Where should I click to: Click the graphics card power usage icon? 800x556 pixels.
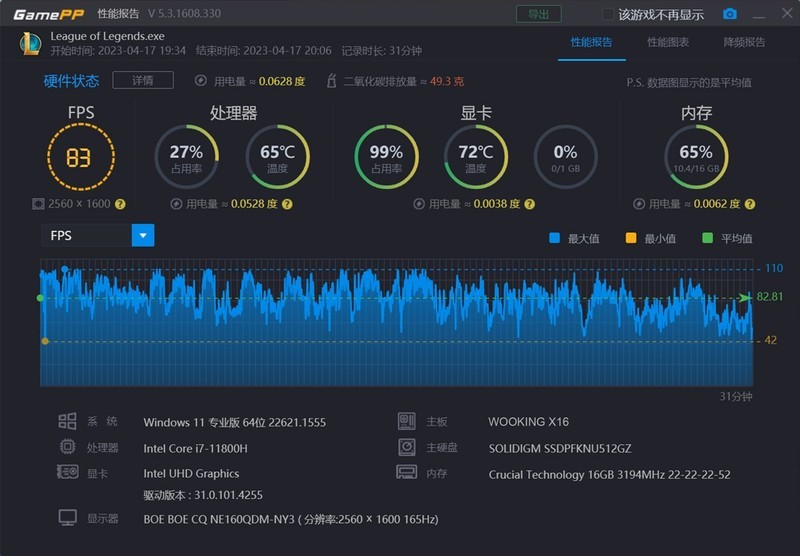pyautogui.click(x=419, y=204)
